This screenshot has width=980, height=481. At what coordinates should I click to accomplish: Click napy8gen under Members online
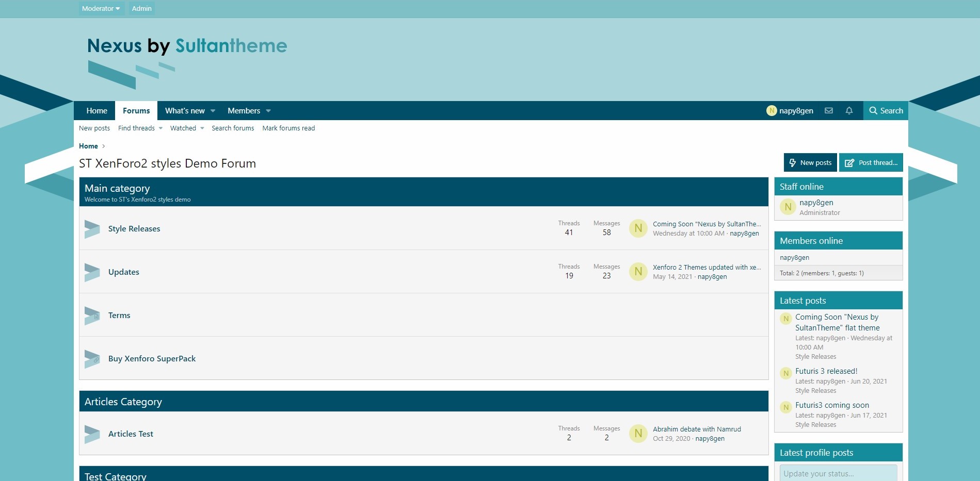pos(794,258)
